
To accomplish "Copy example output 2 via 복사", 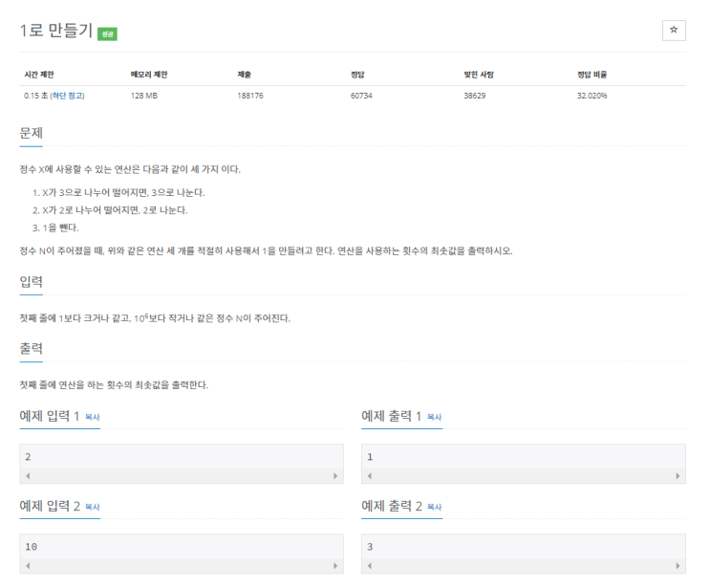I will point(434,507).
